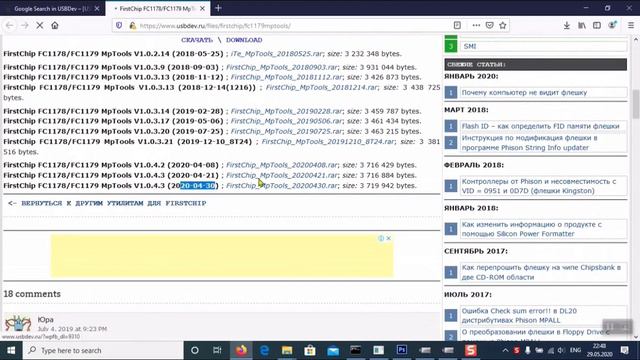Download FirstChip_MpTools_20181214.rar
Viewport: 640px width, 360px height.
coord(322,87)
